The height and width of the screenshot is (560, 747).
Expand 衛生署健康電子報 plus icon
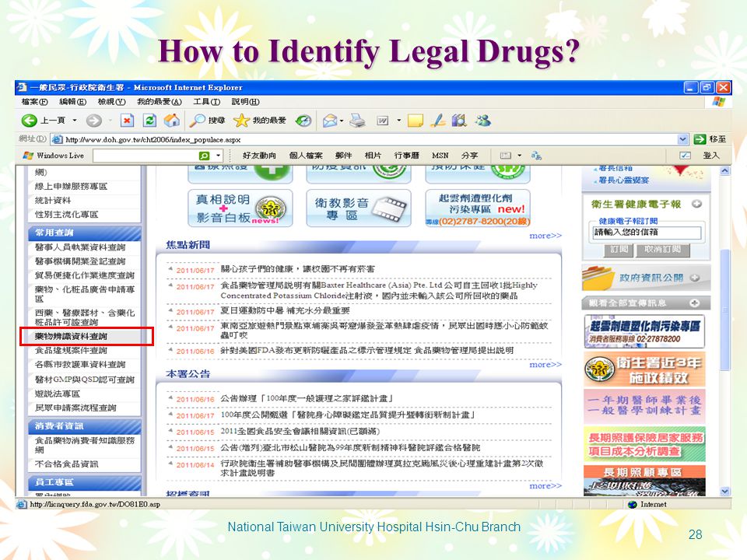(696, 204)
